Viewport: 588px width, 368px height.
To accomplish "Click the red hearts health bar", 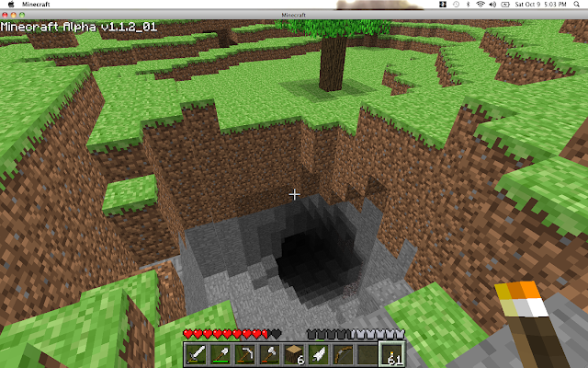I will (232, 333).
